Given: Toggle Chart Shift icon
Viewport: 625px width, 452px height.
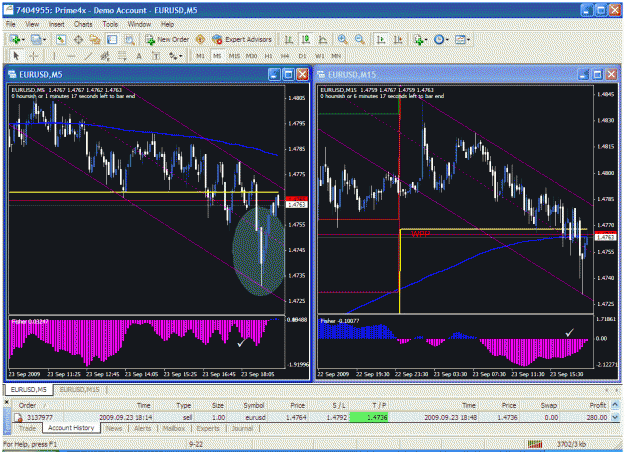Looking at the screenshot, I should (398, 39).
